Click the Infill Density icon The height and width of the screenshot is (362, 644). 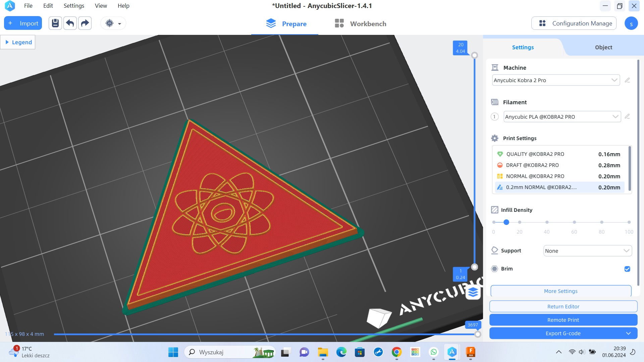pyautogui.click(x=494, y=210)
